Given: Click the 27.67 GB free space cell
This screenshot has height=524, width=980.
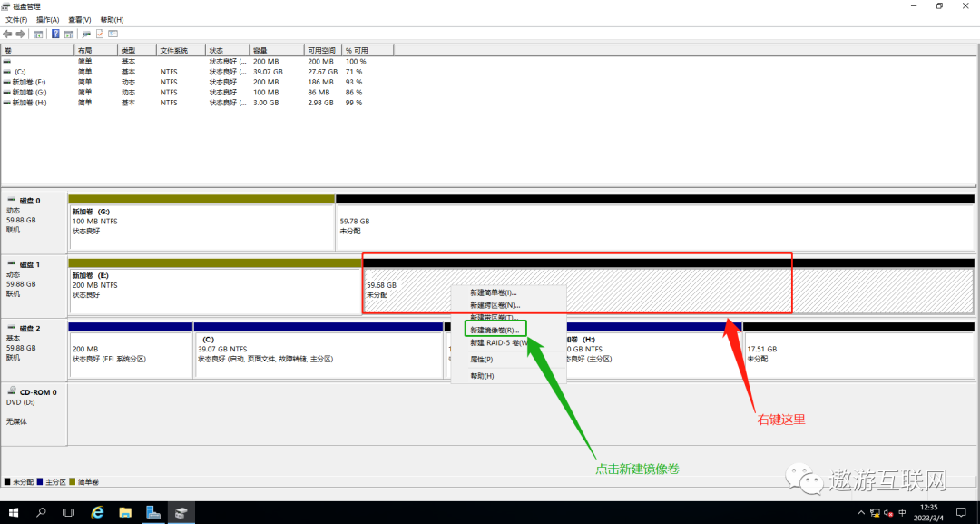Looking at the screenshot, I should point(322,72).
